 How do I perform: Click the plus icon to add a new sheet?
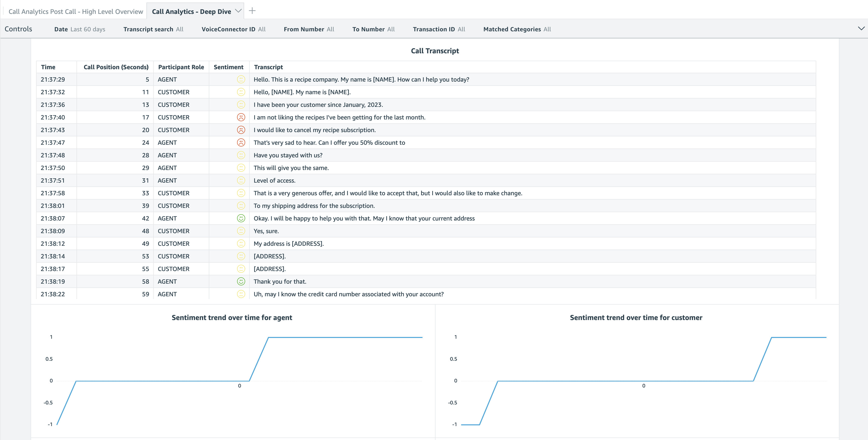(x=252, y=10)
